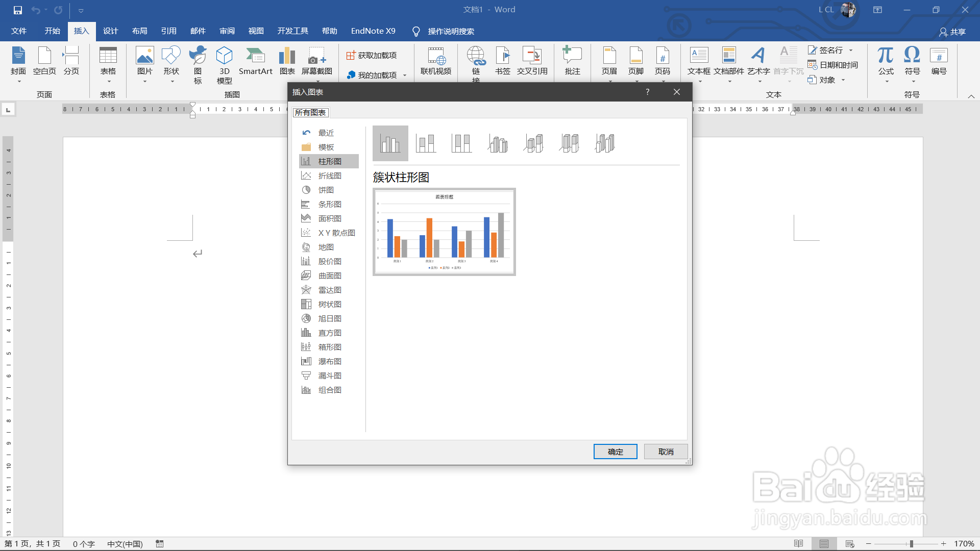Click the Equation pi icon

click(886, 56)
